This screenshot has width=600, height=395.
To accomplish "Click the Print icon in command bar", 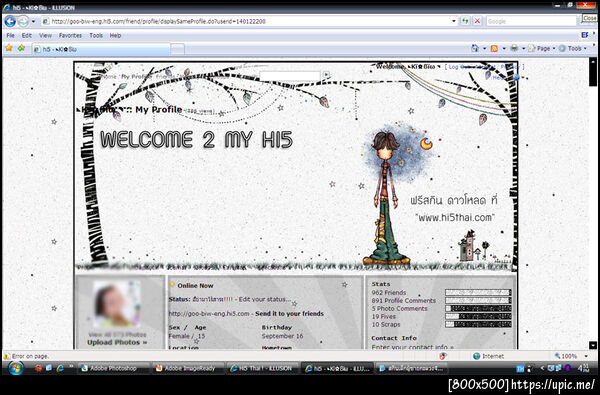I will click(x=514, y=48).
